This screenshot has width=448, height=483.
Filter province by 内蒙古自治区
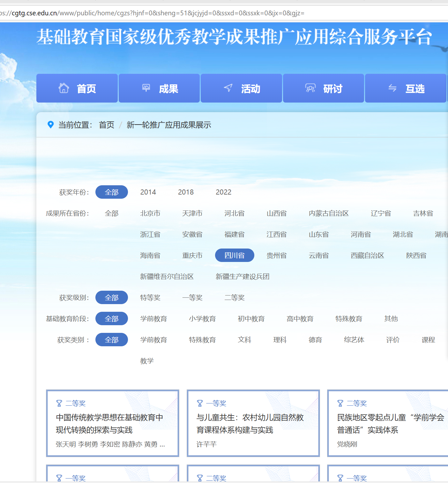click(329, 213)
